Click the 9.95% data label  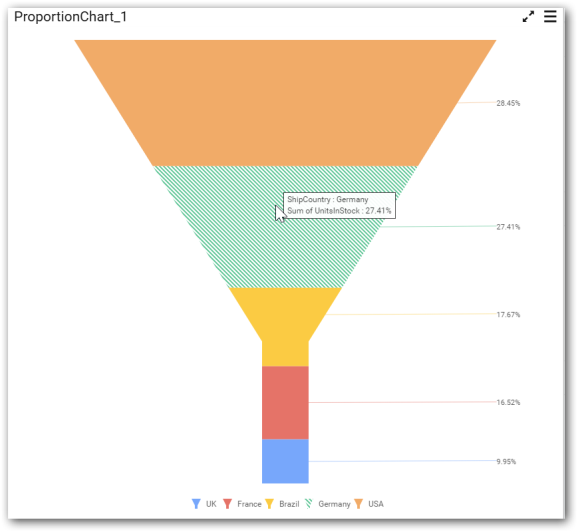(x=506, y=462)
